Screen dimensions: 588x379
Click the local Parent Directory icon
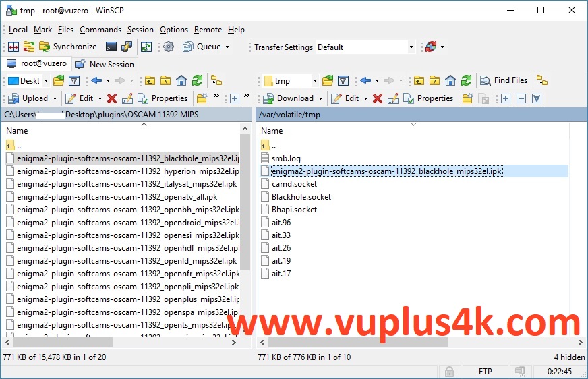(x=150, y=80)
